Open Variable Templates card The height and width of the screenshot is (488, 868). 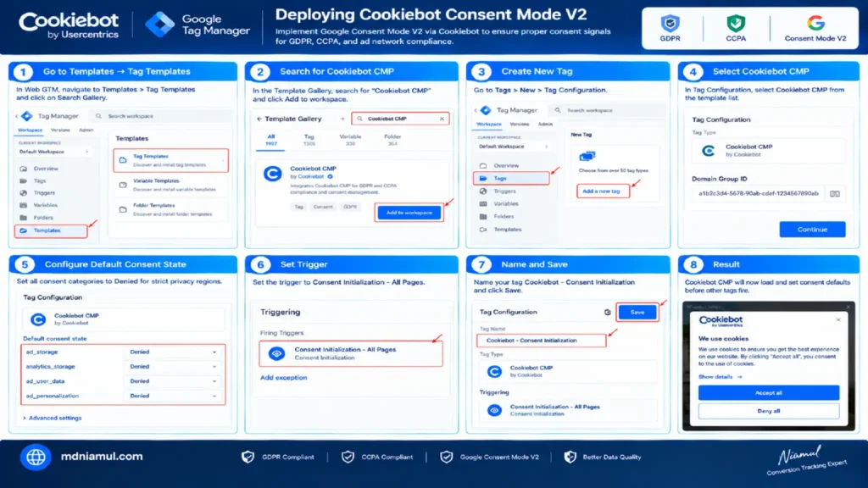pyautogui.click(x=170, y=185)
